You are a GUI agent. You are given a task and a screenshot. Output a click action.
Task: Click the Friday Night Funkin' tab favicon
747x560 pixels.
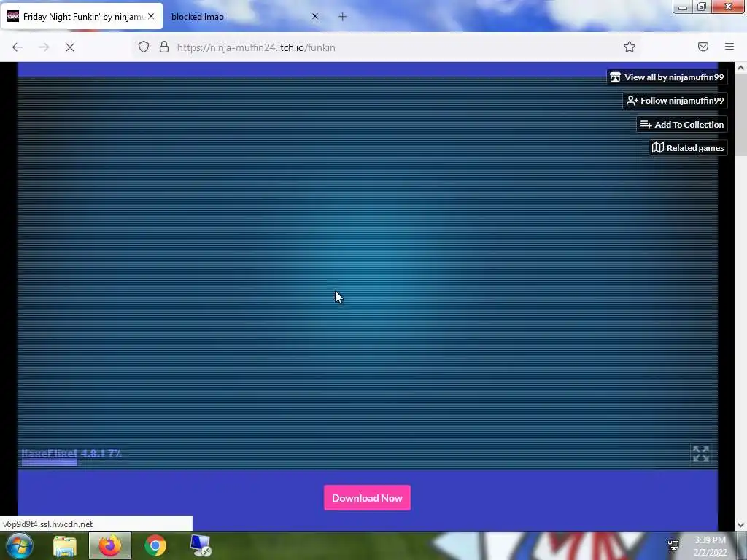tap(13, 17)
